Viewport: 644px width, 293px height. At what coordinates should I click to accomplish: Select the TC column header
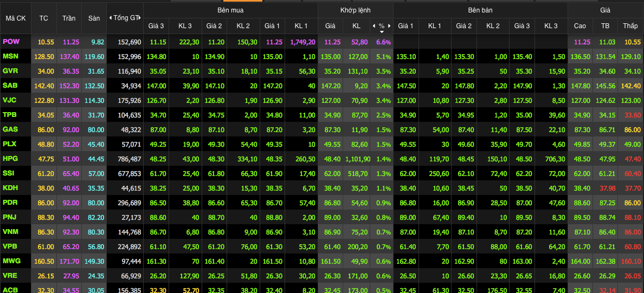coord(44,18)
